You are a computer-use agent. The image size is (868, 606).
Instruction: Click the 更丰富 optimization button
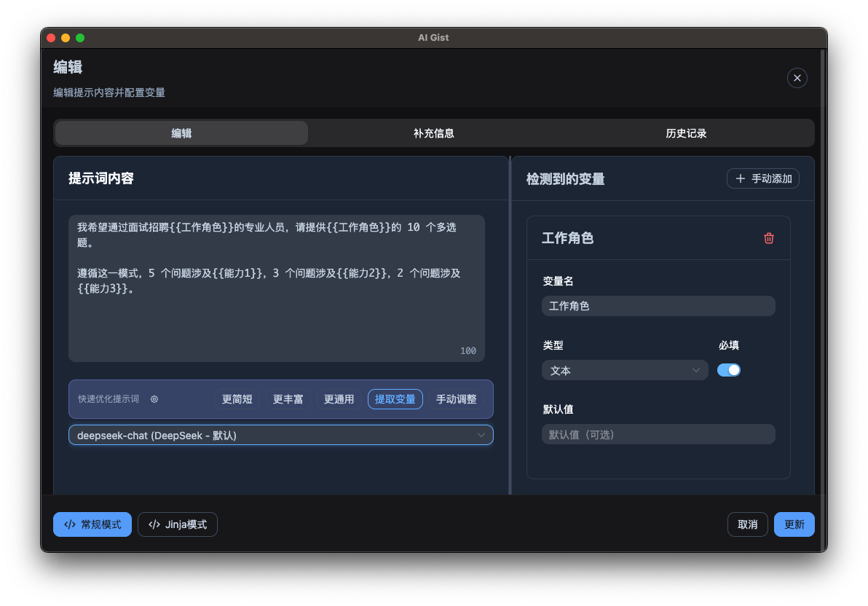click(287, 398)
